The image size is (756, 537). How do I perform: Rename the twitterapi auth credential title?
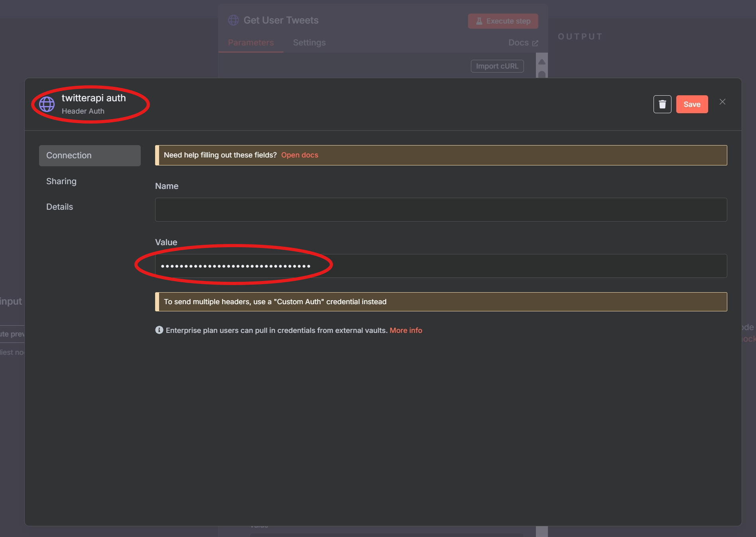click(x=94, y=98)
